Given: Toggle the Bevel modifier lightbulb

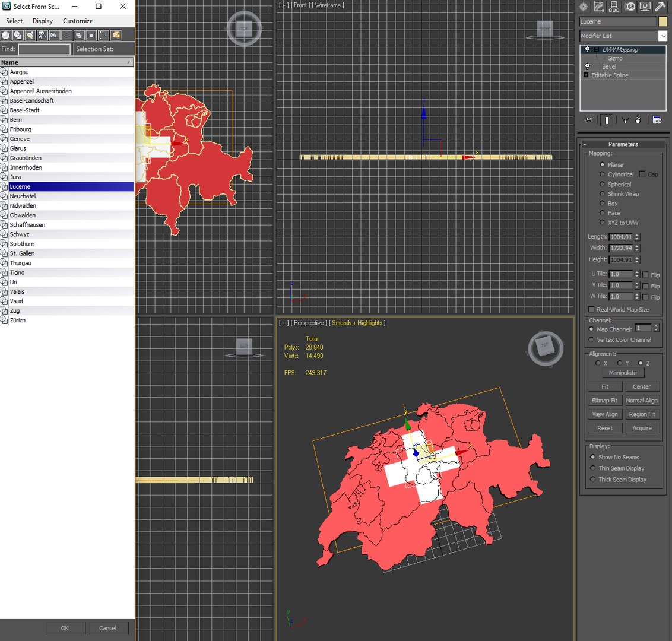Looking at the screenshot, I should 587,66.
